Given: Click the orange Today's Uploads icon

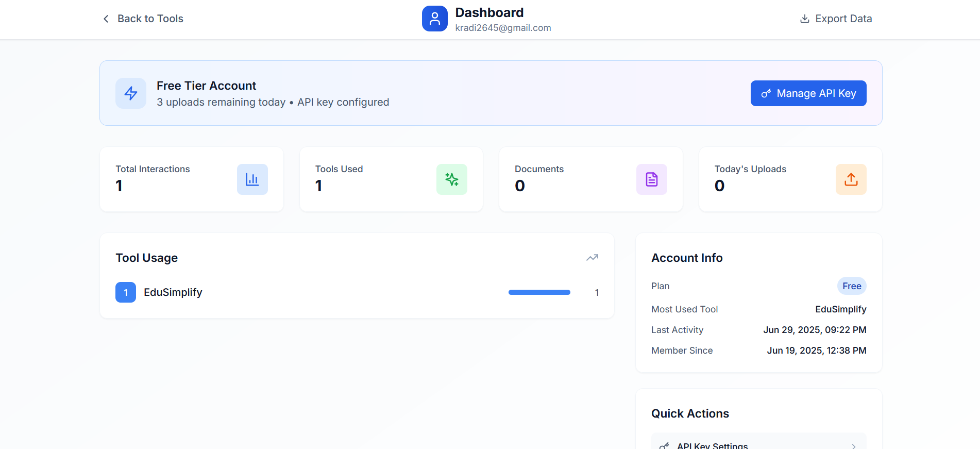Looking at the screenshot, I should [851, 179].
